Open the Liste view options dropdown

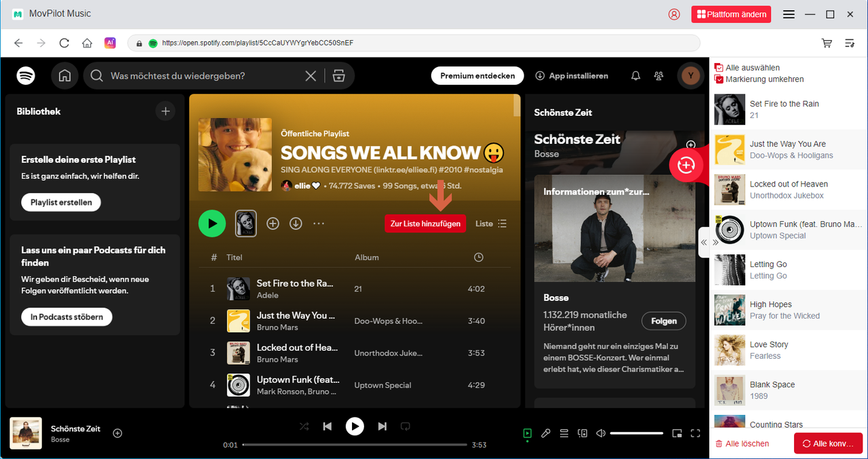pos(491,223)
